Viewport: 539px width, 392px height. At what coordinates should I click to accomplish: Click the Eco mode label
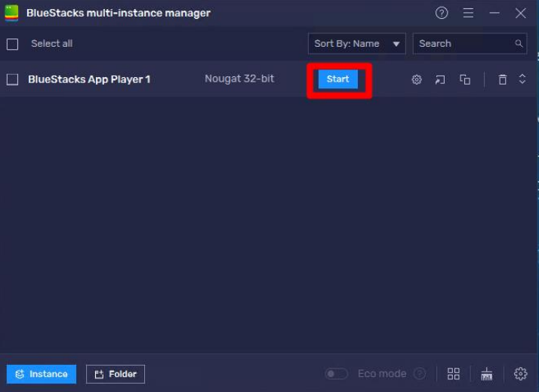coord(382,373)
